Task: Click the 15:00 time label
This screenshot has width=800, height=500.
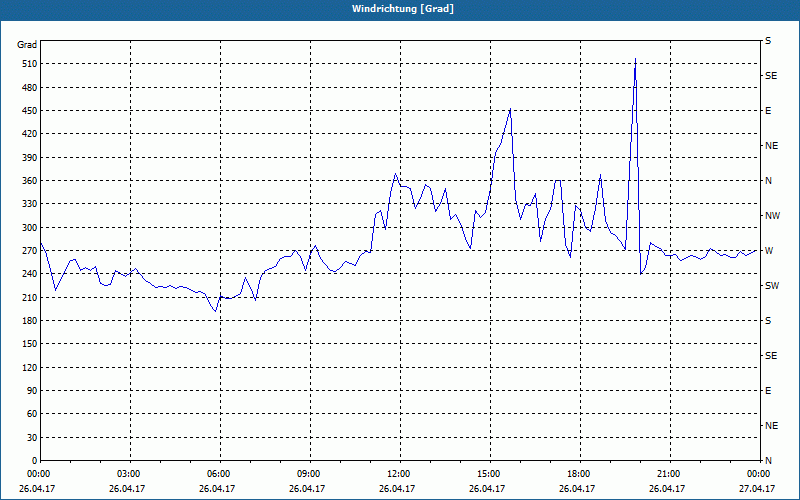Action: pos(487,473)
